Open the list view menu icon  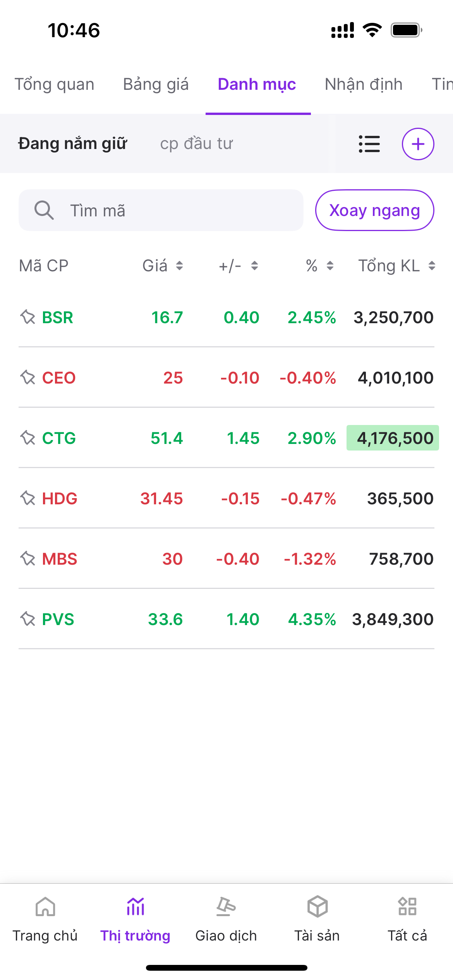pyautogui.click(x=369, y=144)
